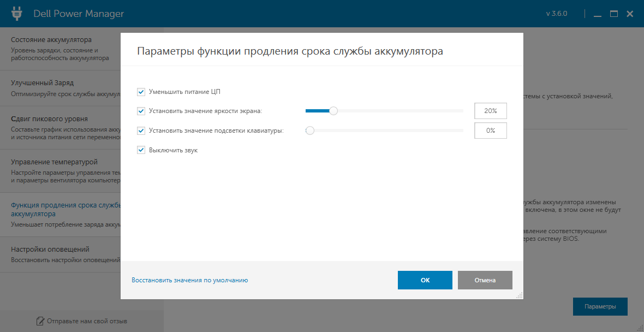Viewport: 644px width, 332px height.
Task: Confirm settings with the OK button
Action: click(x=425, y=280)
